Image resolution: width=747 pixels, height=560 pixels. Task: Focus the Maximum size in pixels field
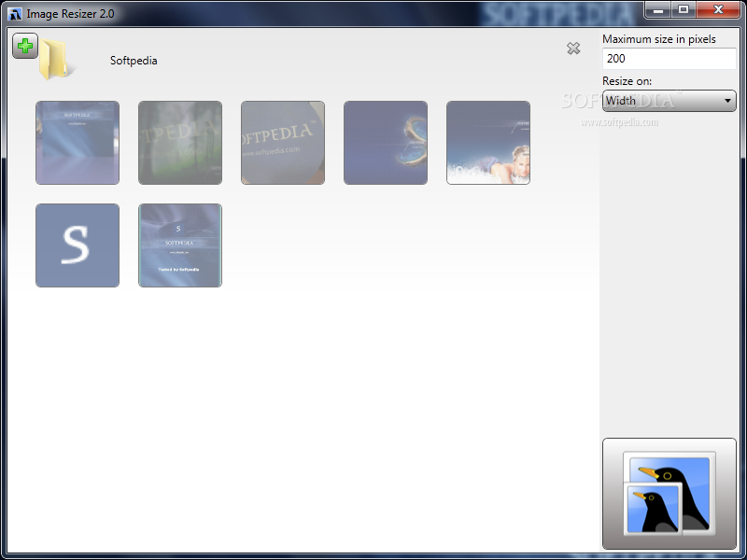tap(669, 59)
